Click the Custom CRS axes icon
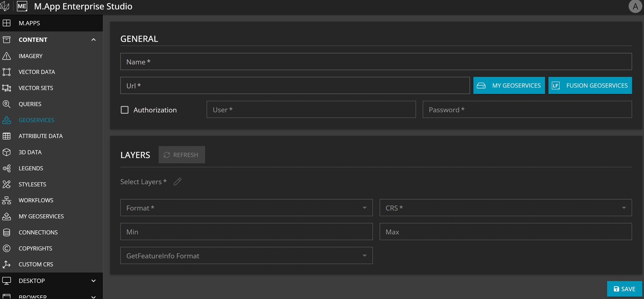The width and height of the screenshot is (644, 299). click(x=6, y=264)
